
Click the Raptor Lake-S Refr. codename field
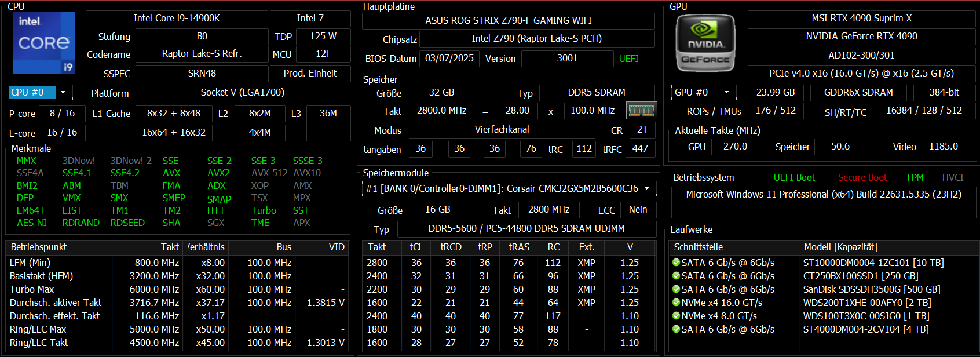click(202, 53)
